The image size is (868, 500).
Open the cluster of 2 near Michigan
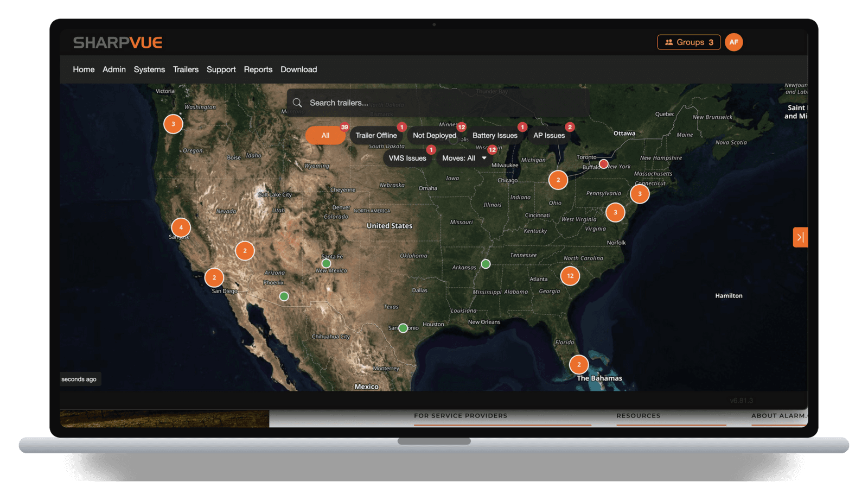click(x=558, y=180)
